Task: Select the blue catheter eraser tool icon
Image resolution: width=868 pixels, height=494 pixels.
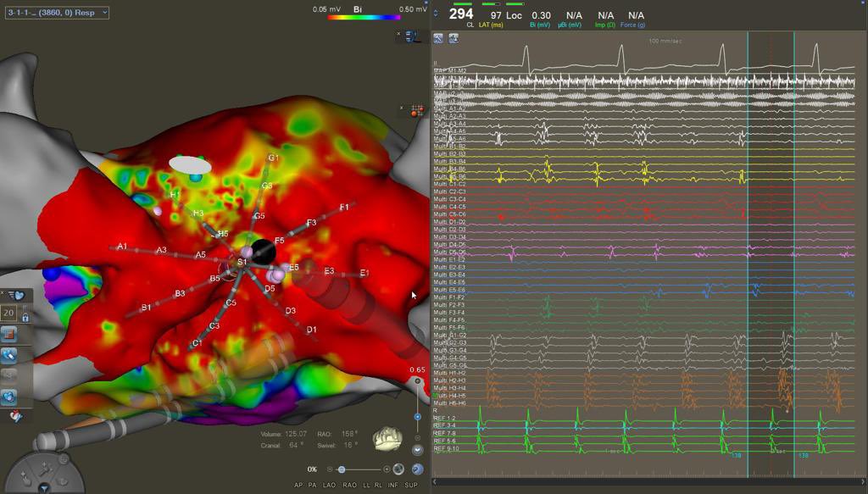Action: click(8, 355)
